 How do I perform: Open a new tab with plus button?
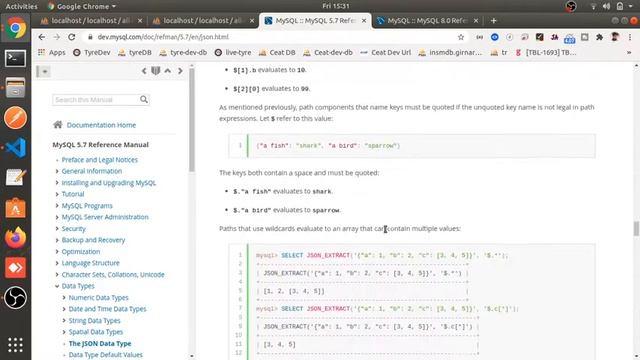(493, 20)
